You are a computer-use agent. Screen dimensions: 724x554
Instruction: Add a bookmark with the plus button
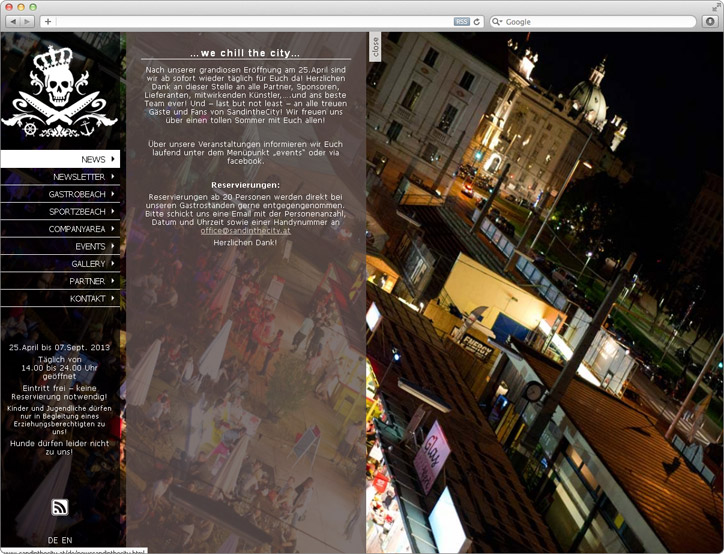point(48,22)
